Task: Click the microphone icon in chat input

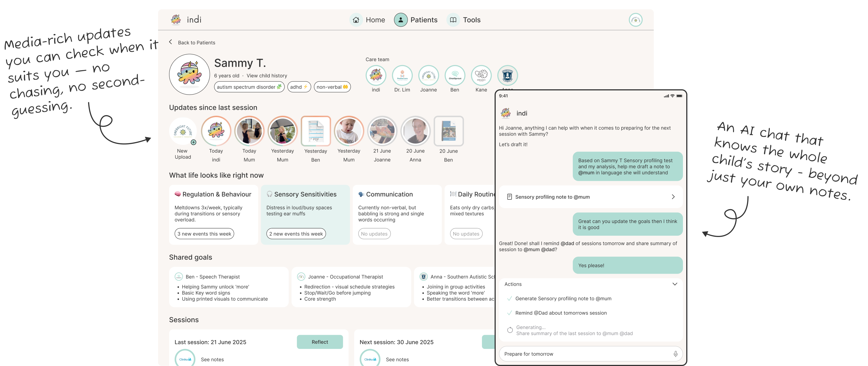Action: (675, 354)
